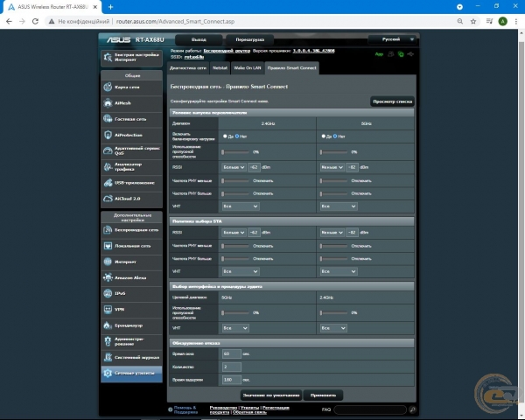The image size is (525, 420).
Task: Click the USB status icon in header
Action: pos(411,54)
